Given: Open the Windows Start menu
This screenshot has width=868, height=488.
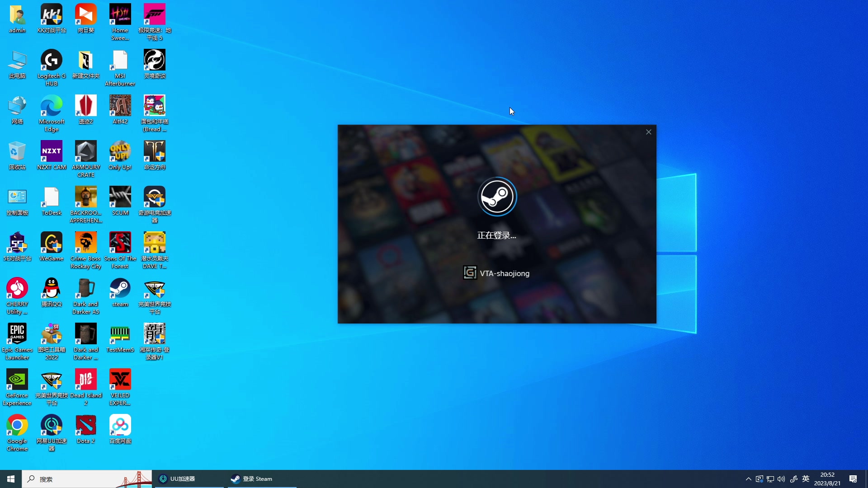Looking at the screenshot, I should point(11,479).
